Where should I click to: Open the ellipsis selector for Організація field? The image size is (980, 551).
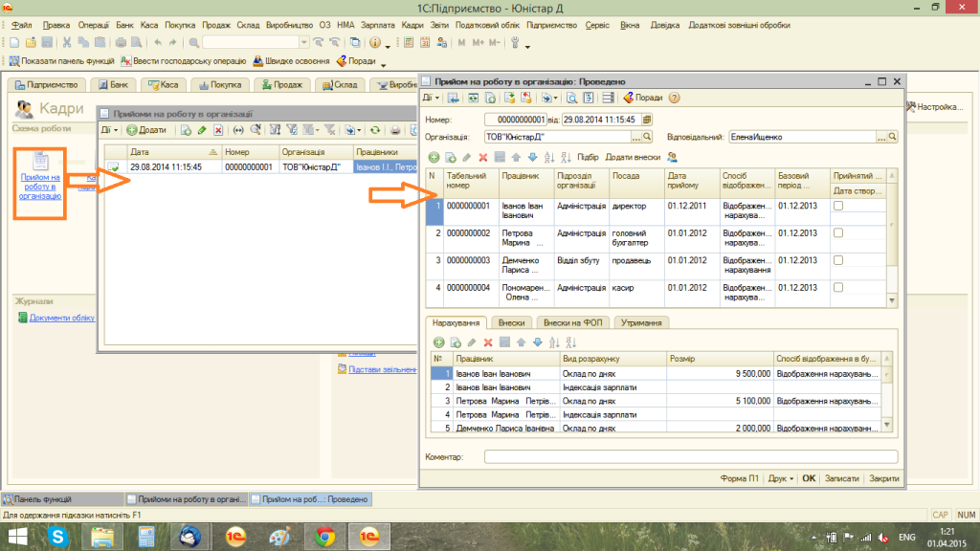click(x=636, y=137)
